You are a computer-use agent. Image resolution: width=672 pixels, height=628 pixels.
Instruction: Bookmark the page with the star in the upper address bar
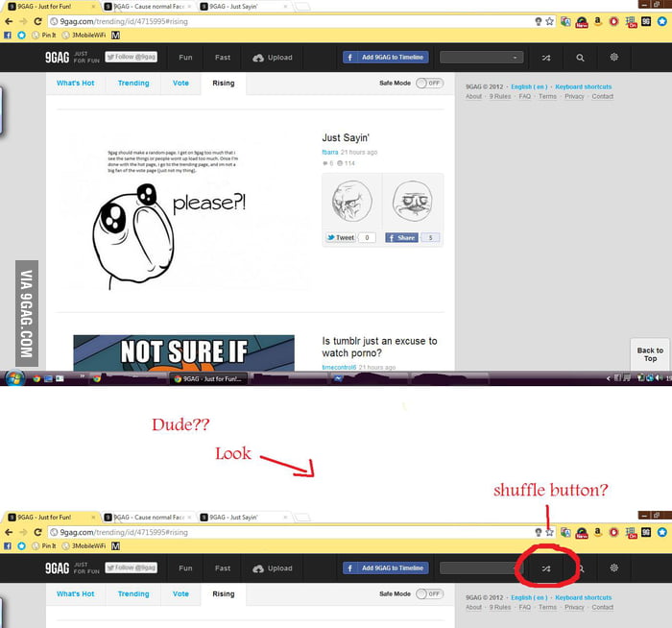pos(549,21)
